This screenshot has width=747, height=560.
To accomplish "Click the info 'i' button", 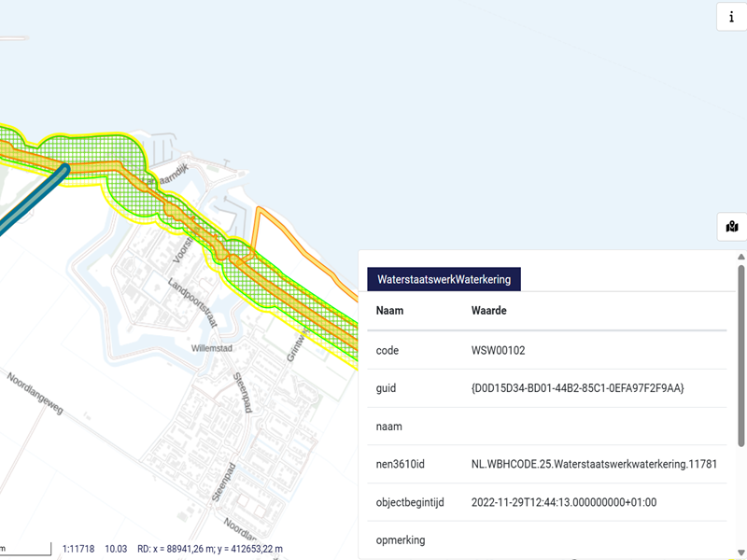I will coord(731,17).
